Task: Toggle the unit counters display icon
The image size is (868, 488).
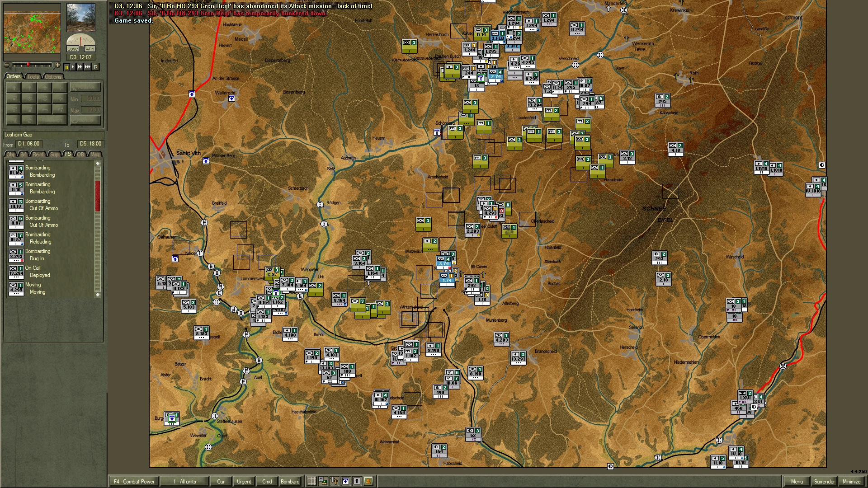Action: (323, 481)
